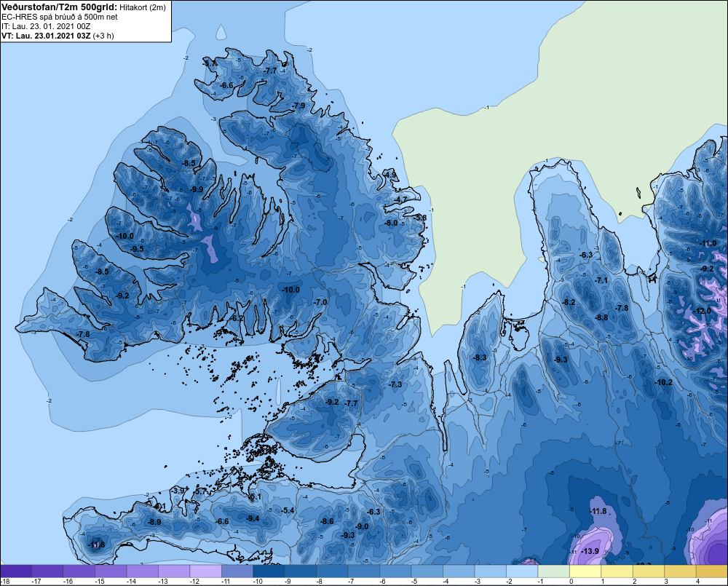Screen dimensions: 728x586
Task: Click the 'IT: Lau. 23. 01. 2021 00Z' line
Action: coord(45,26)
